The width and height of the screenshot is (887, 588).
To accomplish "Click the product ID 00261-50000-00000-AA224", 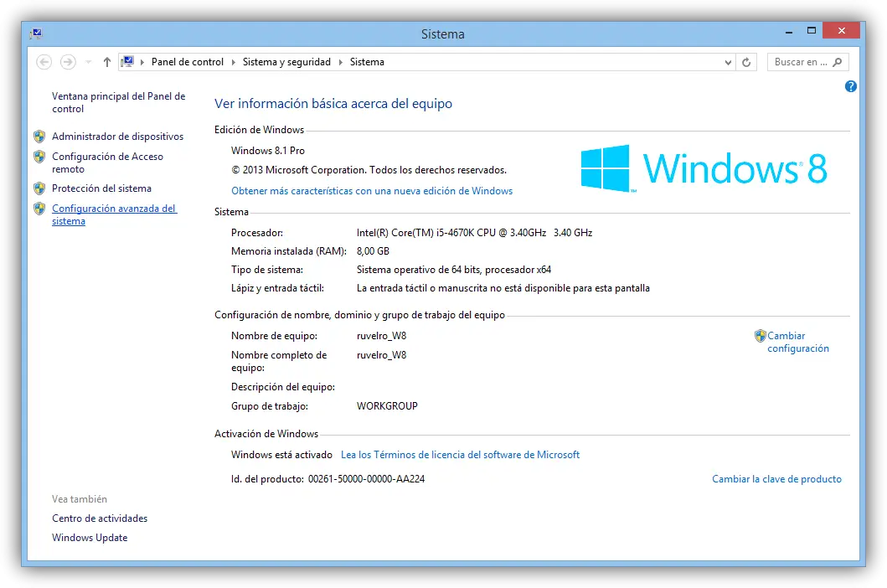I will (x=366, y=479).
